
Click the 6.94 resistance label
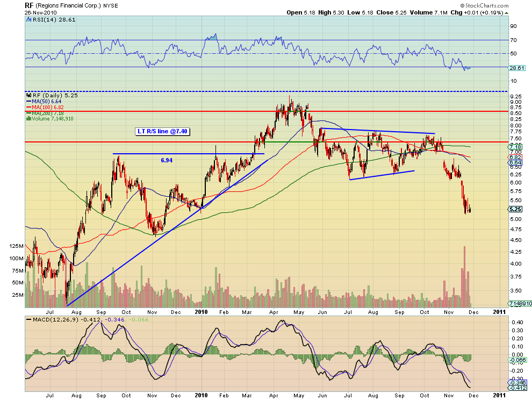pos(167,160)
